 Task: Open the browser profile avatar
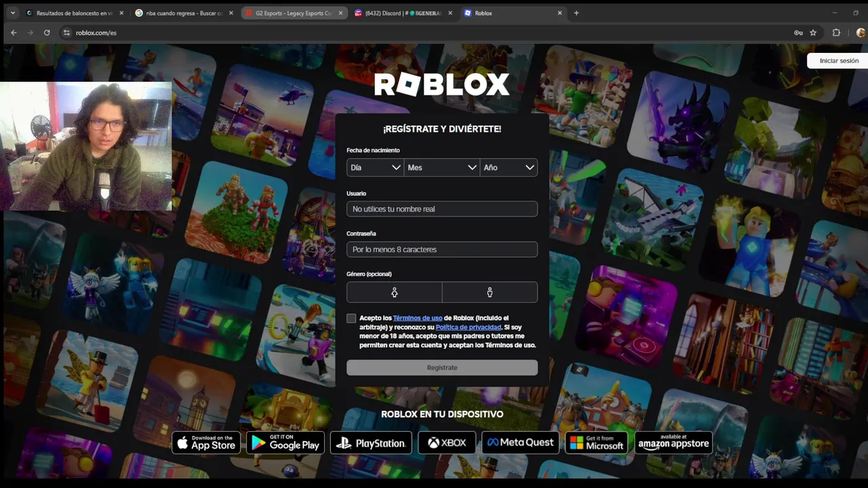861,33
